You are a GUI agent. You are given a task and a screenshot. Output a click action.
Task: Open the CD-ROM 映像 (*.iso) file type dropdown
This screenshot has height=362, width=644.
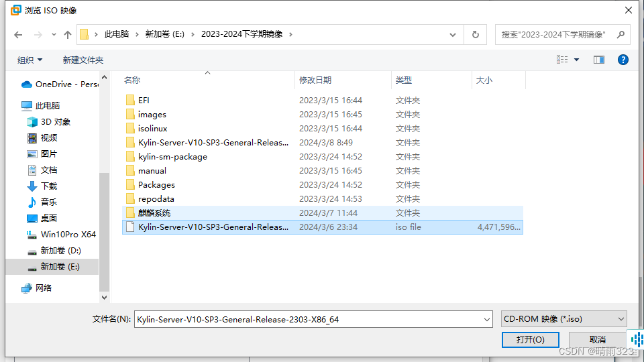564,319
